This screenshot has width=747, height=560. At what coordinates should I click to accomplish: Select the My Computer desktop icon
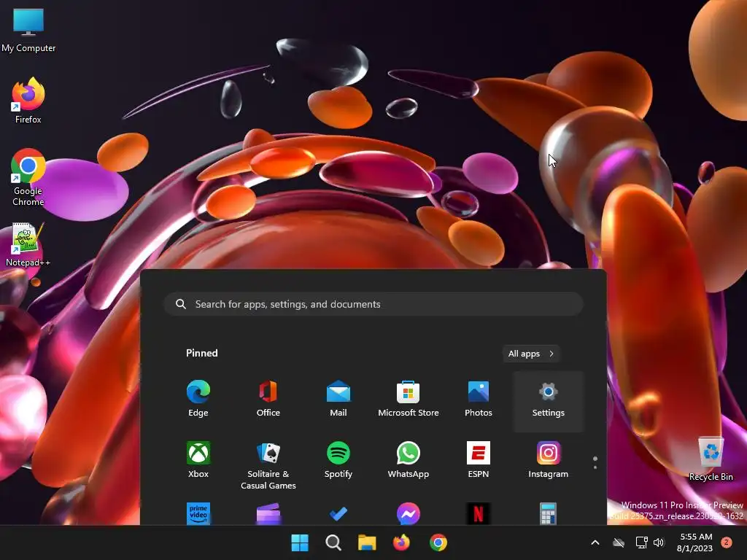[x=28, y=29]
